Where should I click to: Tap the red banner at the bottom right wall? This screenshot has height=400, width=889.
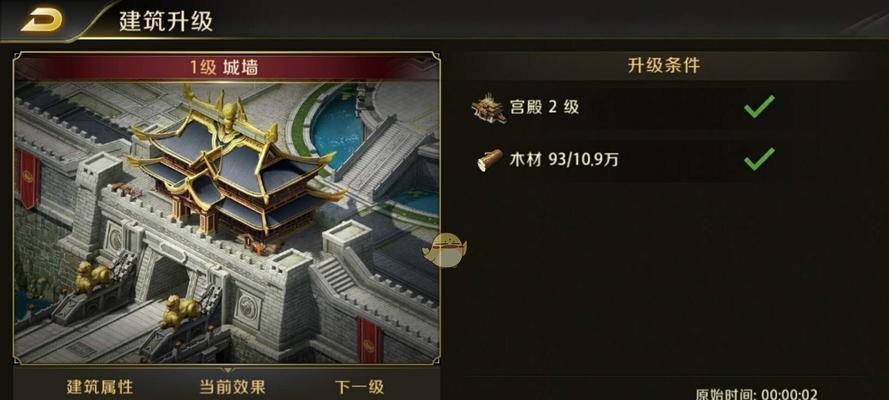[x=369, y=339]
